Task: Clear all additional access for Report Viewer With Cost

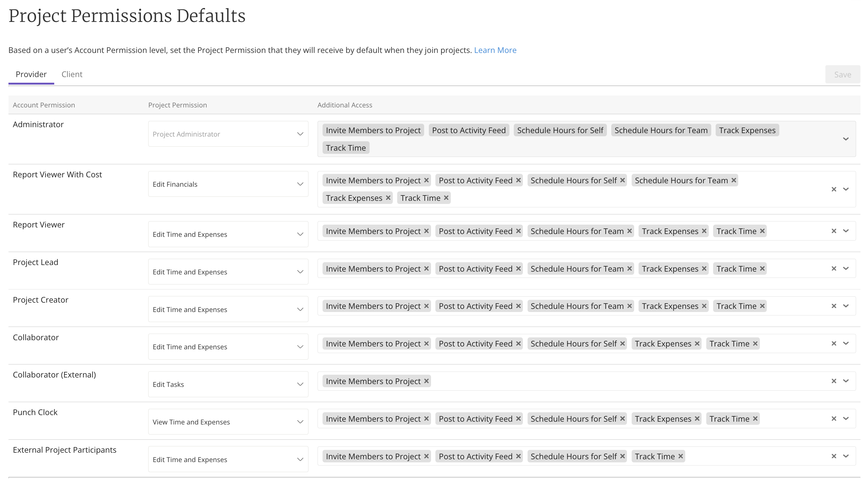Action: pyautogui.click(x=834, y=189)
